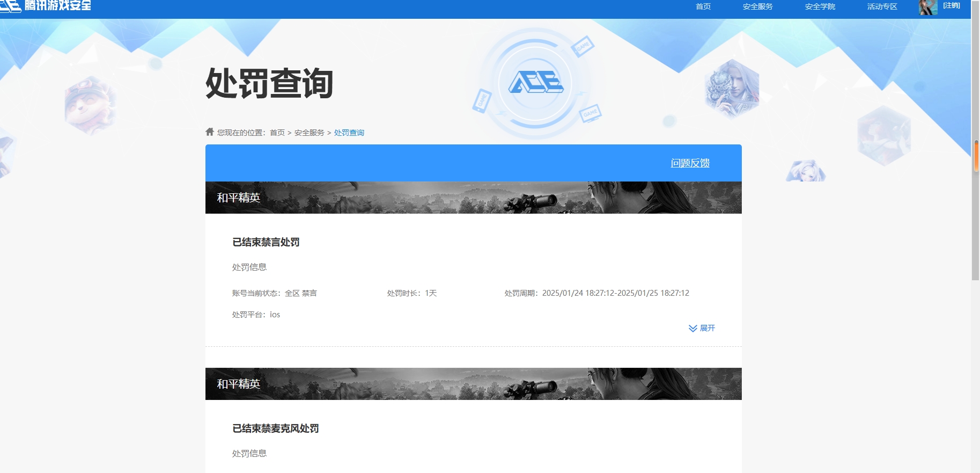Click the Tencent Game Security logo
The width and height of the screenshot is (980, 473).
[x=46, y=5]
